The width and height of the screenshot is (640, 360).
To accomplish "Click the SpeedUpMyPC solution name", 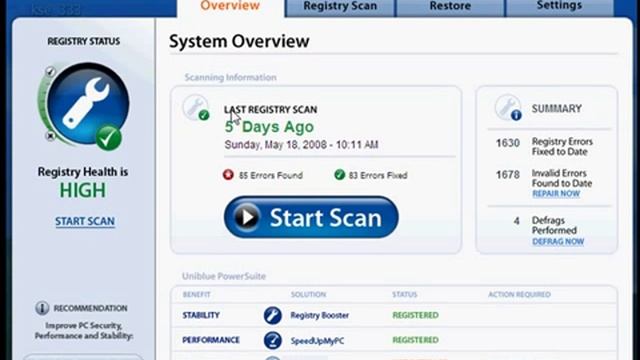I will coord(317,340).
